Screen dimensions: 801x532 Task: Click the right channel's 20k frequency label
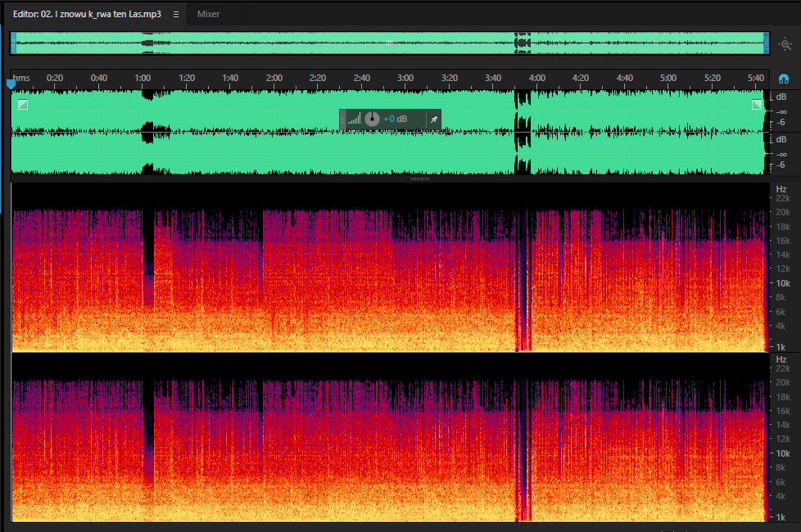tap(783, 382)
